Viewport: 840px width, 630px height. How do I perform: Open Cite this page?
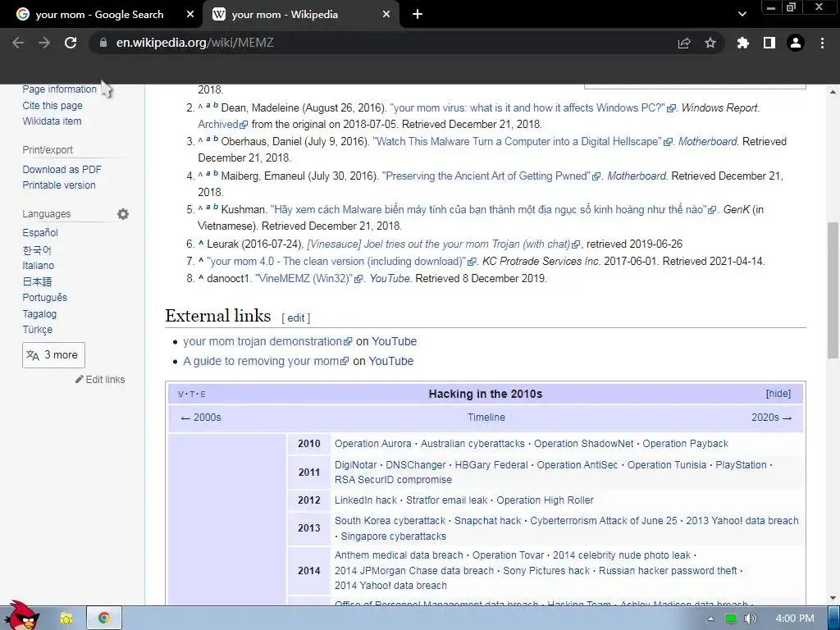pos(52,106)
